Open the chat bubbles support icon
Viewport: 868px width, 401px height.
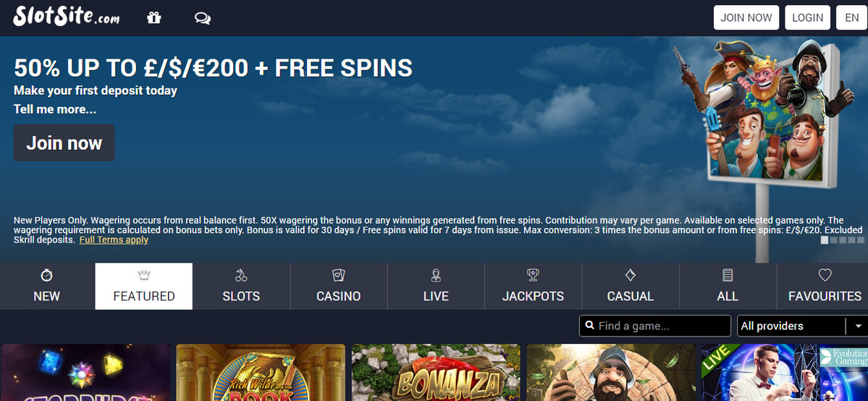coord(203,18)
